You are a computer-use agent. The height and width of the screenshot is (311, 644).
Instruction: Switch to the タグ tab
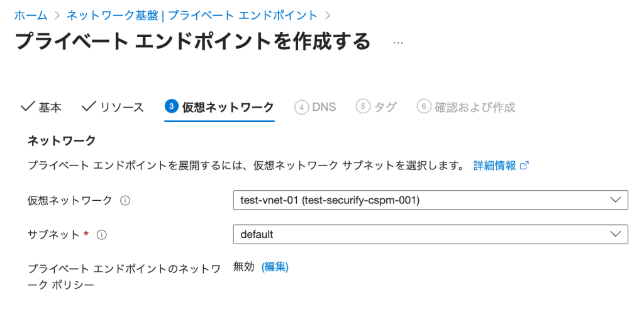(385, 107)
